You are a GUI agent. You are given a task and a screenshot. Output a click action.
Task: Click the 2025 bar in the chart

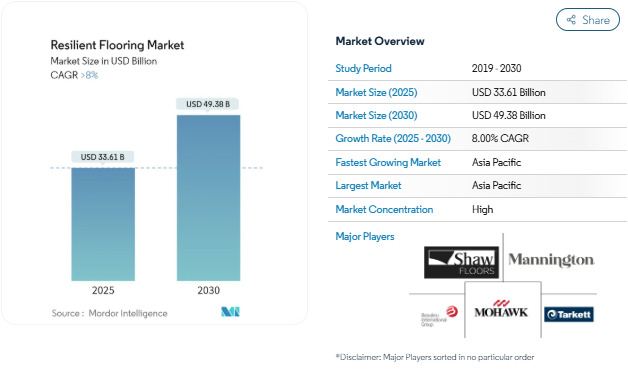click(x=103, y=224)
